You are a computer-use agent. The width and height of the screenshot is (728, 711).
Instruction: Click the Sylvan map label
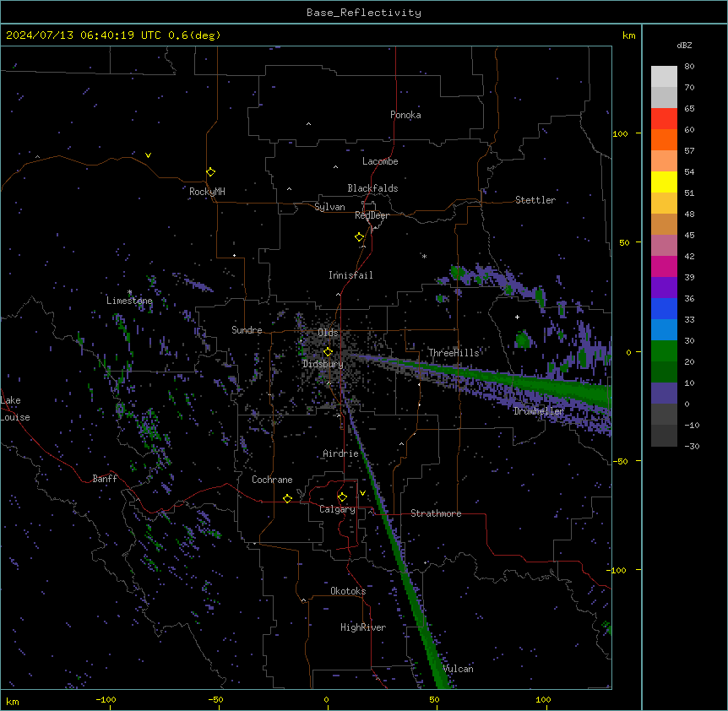(x=329, y=207)
